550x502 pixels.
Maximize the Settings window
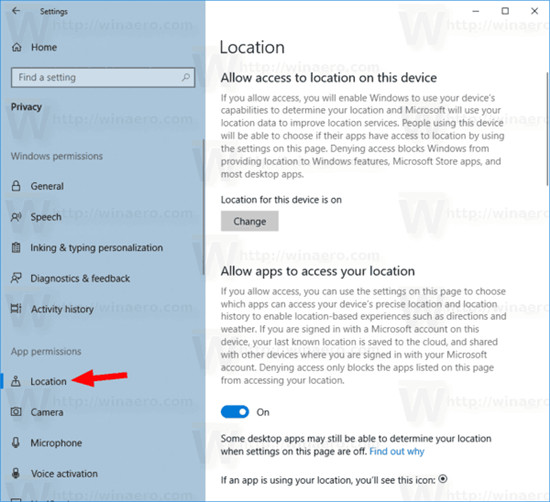[x=505, y=11]
